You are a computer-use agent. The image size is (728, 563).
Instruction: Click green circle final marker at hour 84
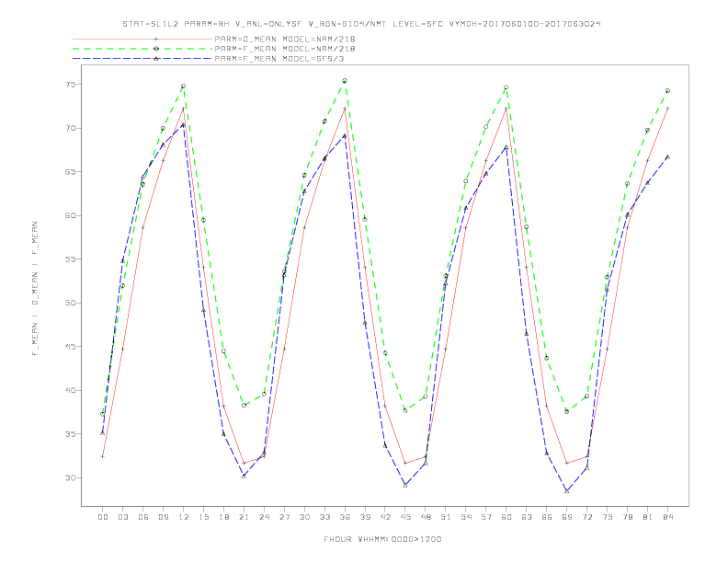[x=667, y=90]
